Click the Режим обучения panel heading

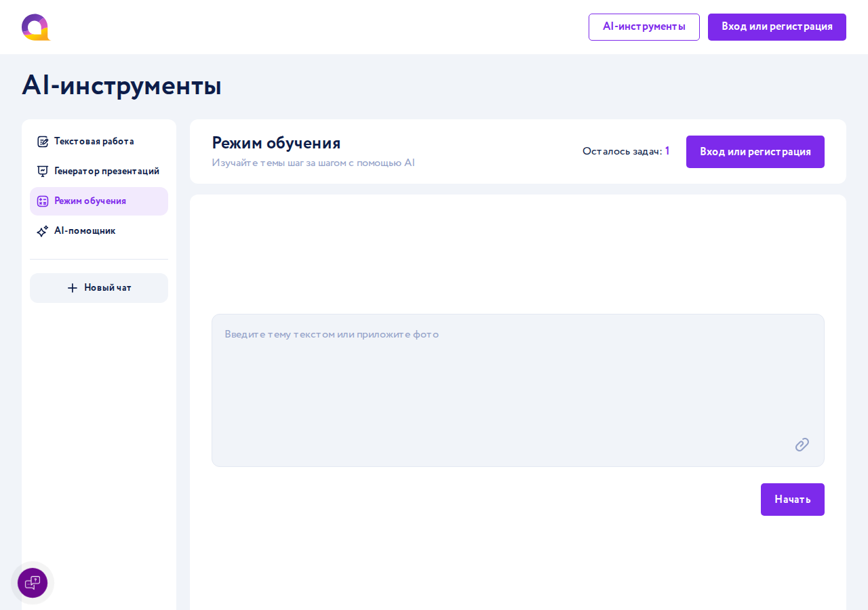(277, 143)
